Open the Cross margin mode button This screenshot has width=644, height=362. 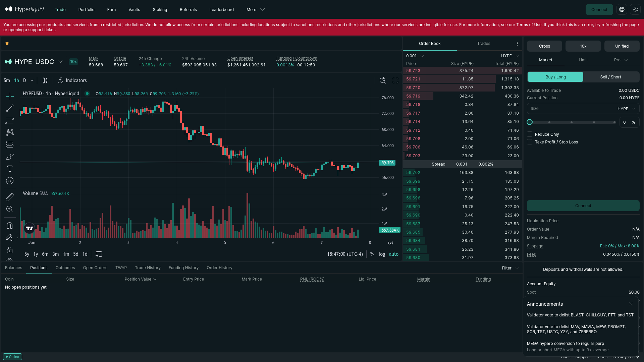click(544, 46)
